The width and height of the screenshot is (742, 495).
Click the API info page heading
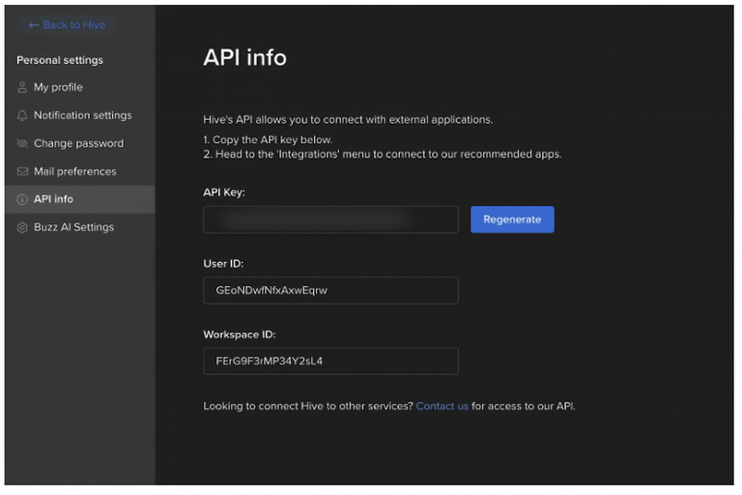[245, 58]
